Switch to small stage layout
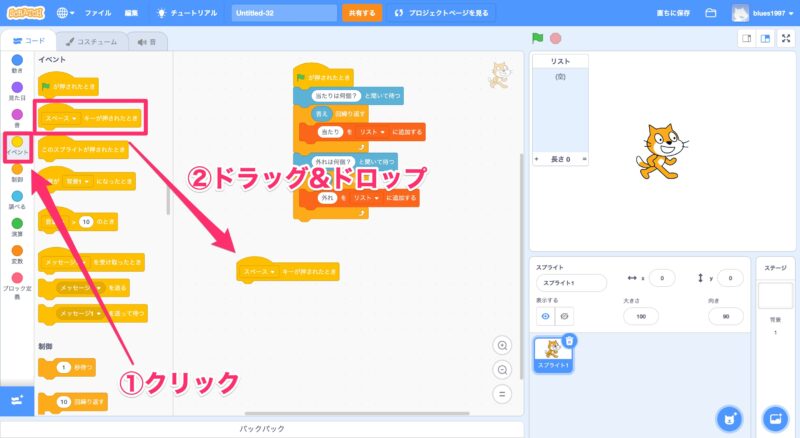Viewport: 800px width, 438px height. coord(746,38)
